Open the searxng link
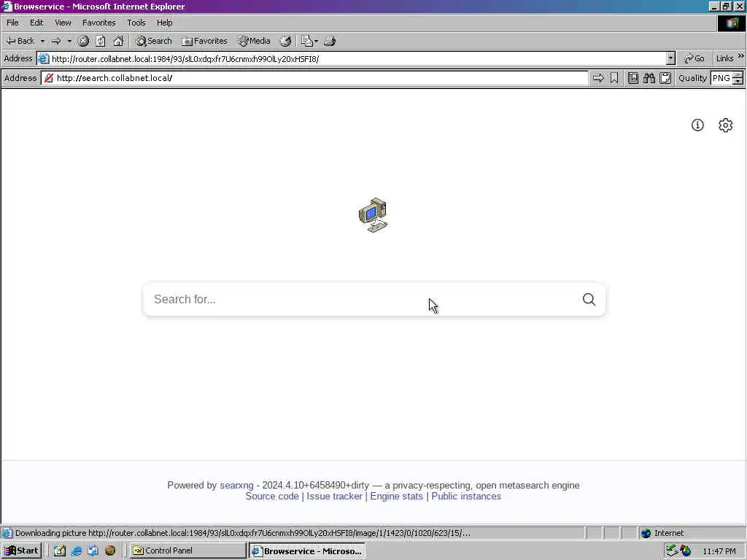747x560 pixels. click(x=236, y=485)
